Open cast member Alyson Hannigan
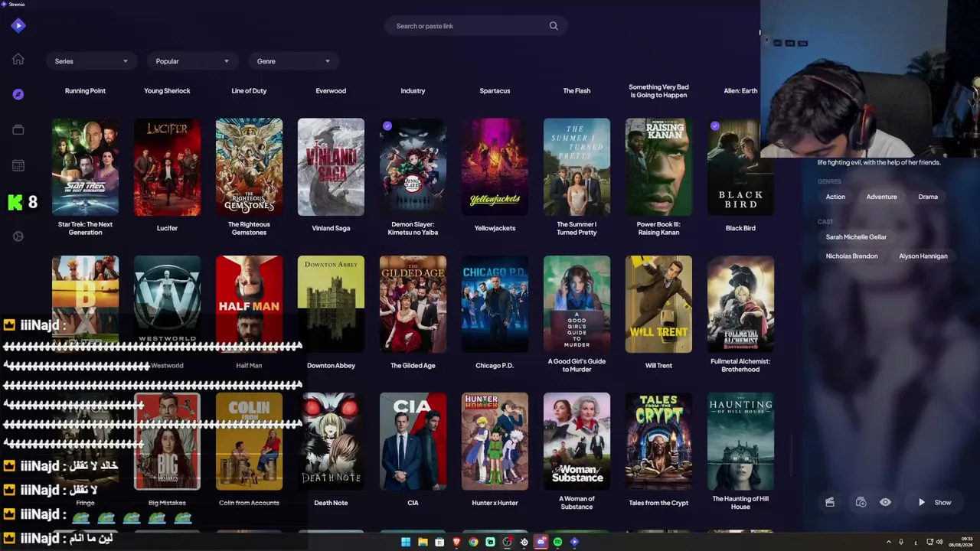 pyautogui.click(x=923, y=256)
